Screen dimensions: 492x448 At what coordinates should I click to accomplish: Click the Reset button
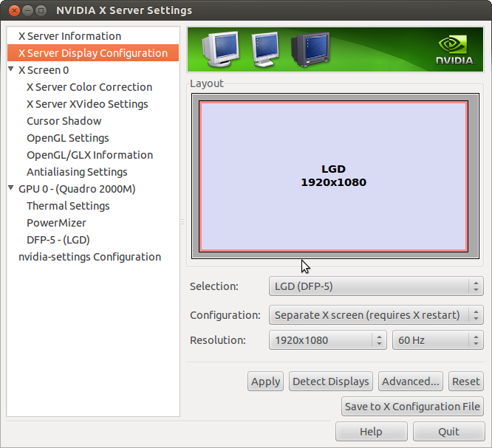point(466,382)
